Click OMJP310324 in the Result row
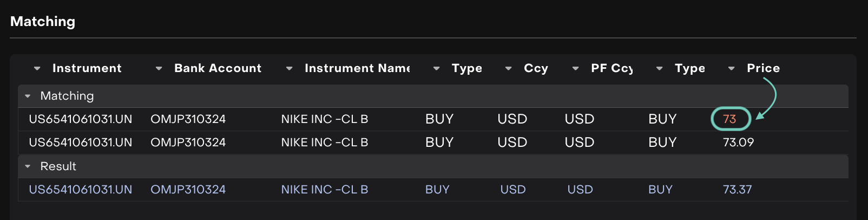 [188, 190]
